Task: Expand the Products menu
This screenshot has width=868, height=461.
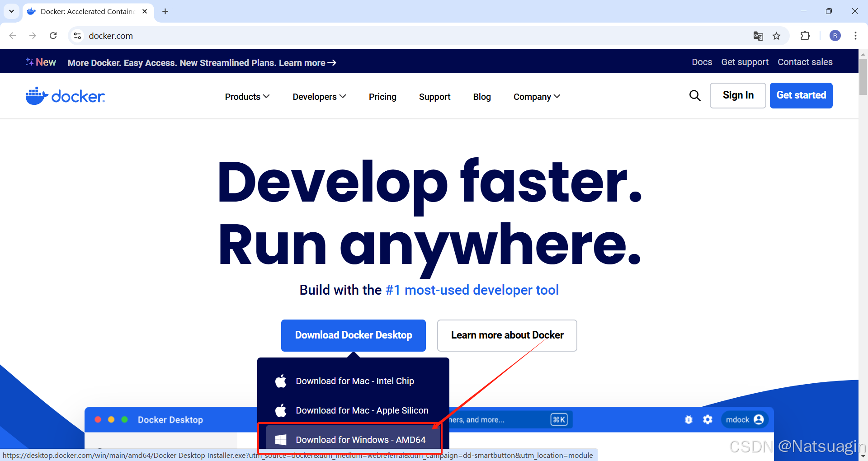Action: [247, 97]
